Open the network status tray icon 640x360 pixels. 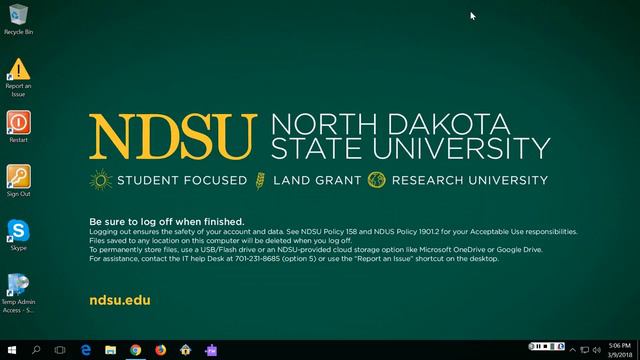pos(584,350)
